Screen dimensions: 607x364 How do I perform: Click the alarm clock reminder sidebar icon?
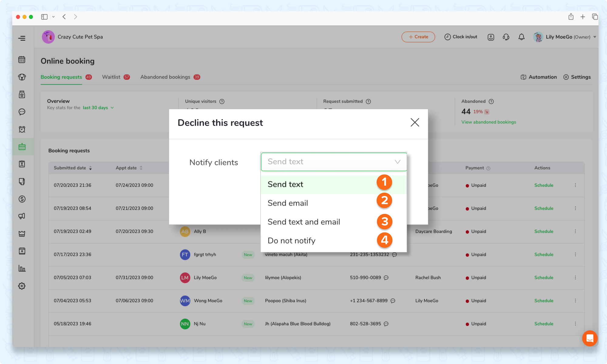(x=22, y=130)
